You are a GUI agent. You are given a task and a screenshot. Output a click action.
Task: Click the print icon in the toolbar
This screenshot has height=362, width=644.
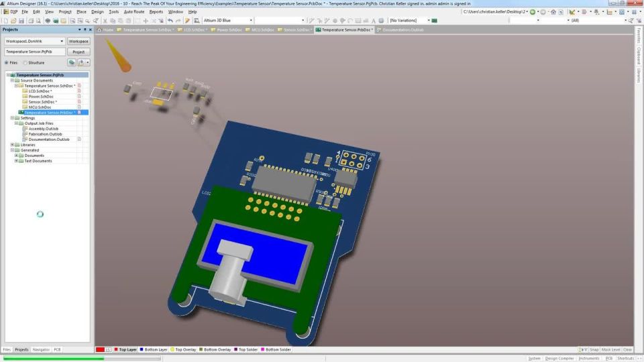click(31, 21)
